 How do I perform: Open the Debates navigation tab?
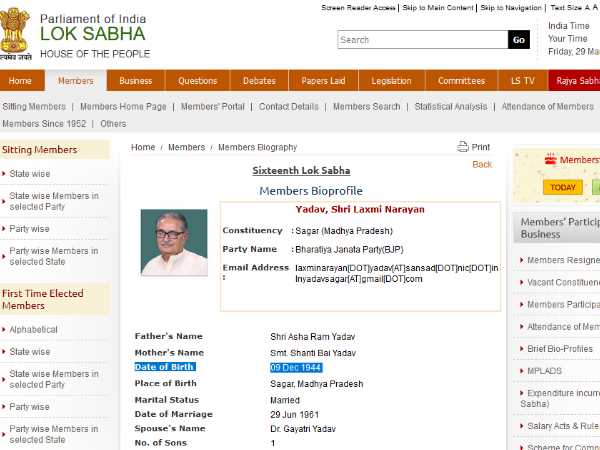pos(259,81)
